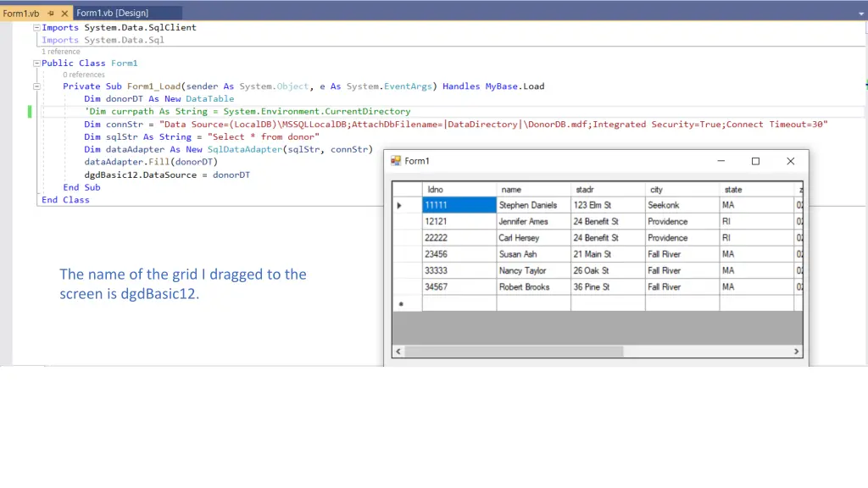Click the Jennifer Ames name cell
The image size is (868, 488).
pyautogui.click(x=534, y=221)
